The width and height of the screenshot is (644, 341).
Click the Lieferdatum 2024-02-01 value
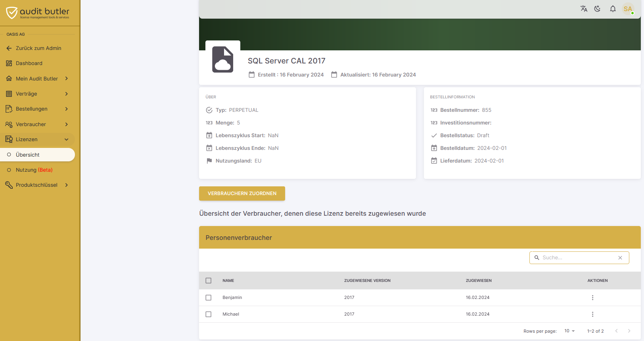tap(489, 161)
